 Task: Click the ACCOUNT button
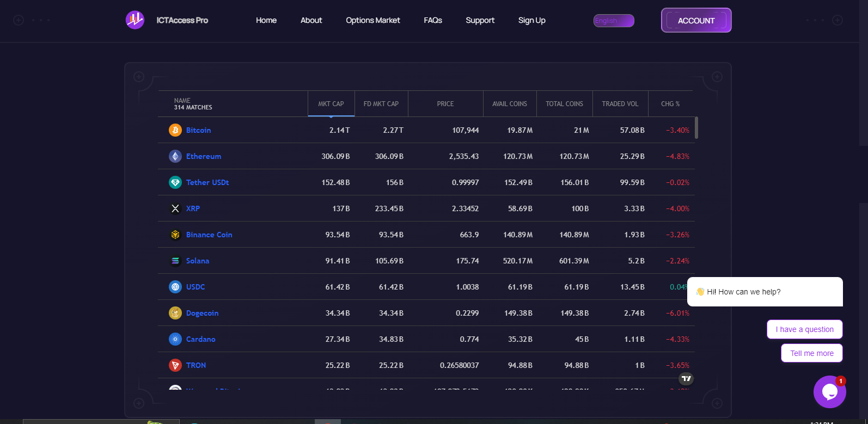click(696, 20)
